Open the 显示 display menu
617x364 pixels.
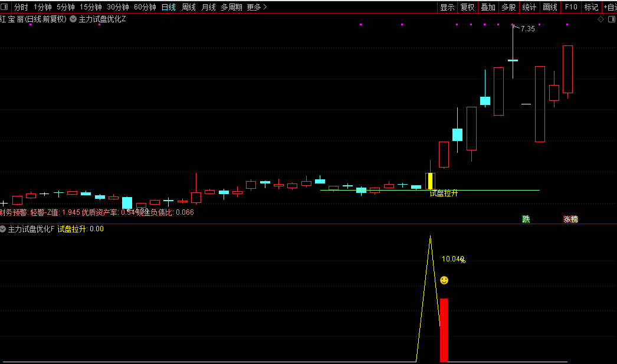pyautogui.click(x=447, y=7)
